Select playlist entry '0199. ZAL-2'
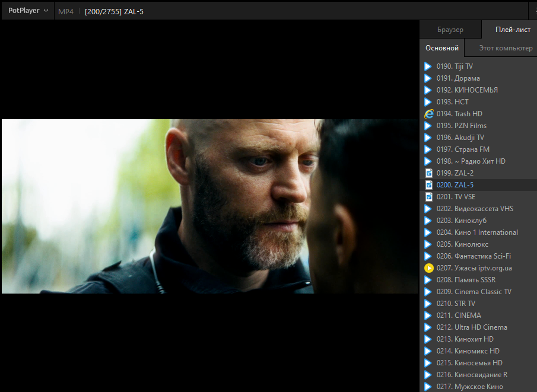This screenshot has height=392, width=537. click(478, 173)
